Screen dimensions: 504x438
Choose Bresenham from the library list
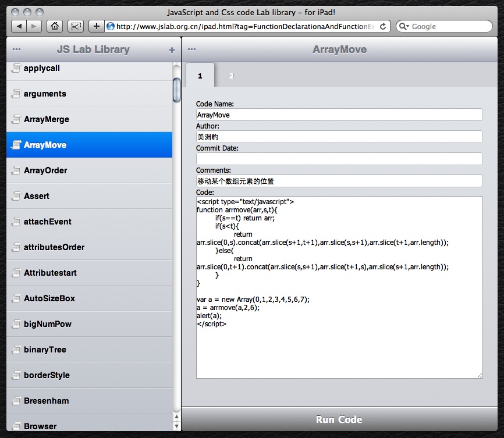click(90, 401)
